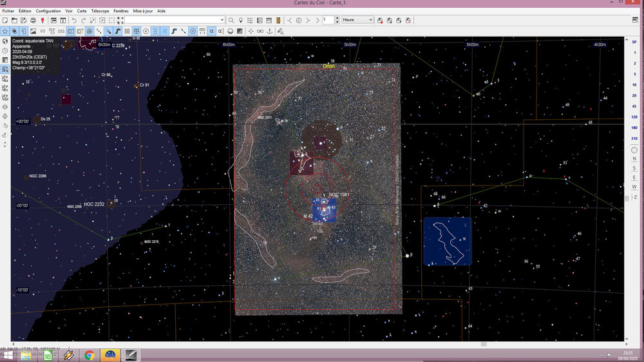
Task: Open the Édition menu
Action: 24,11
